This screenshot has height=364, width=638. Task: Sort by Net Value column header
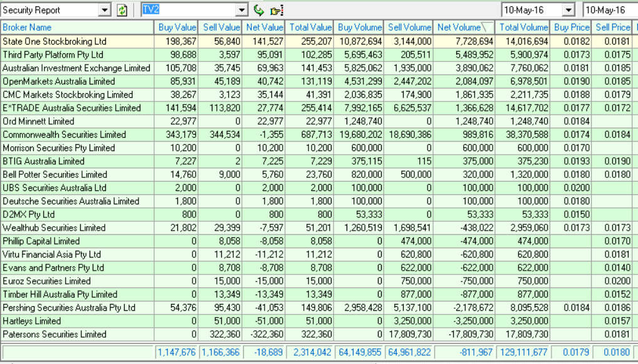pyautogui.click(x=264, y=27)
